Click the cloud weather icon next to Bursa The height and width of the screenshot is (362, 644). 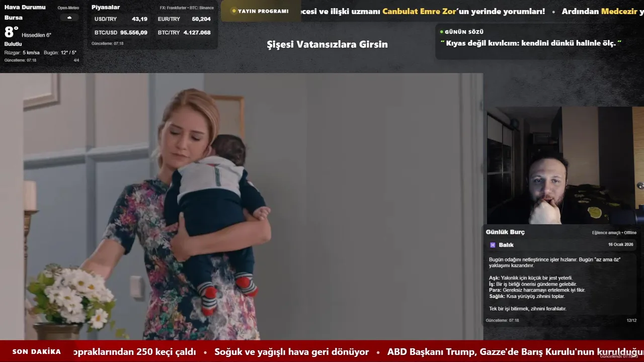pyautogui.click(x=69, y=18)
